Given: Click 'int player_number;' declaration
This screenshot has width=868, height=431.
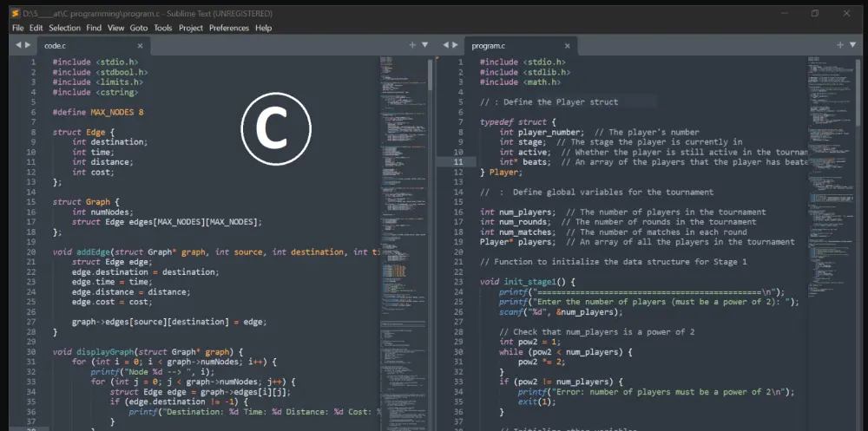Looking at the screenshot, I should click(x=542, y=132).
